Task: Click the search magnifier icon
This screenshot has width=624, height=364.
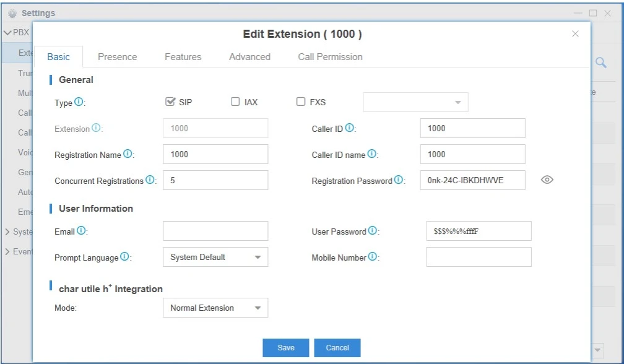Action: click(600, 62)
